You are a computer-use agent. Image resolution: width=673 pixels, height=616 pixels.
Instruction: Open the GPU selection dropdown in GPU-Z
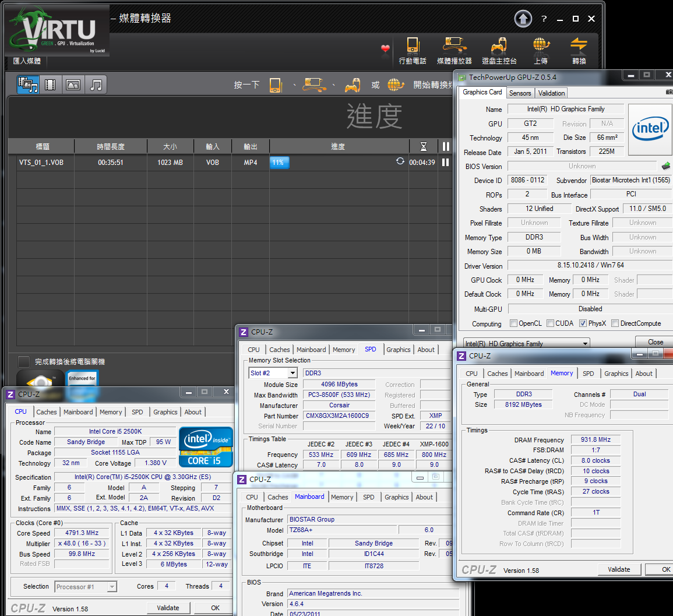527,343
